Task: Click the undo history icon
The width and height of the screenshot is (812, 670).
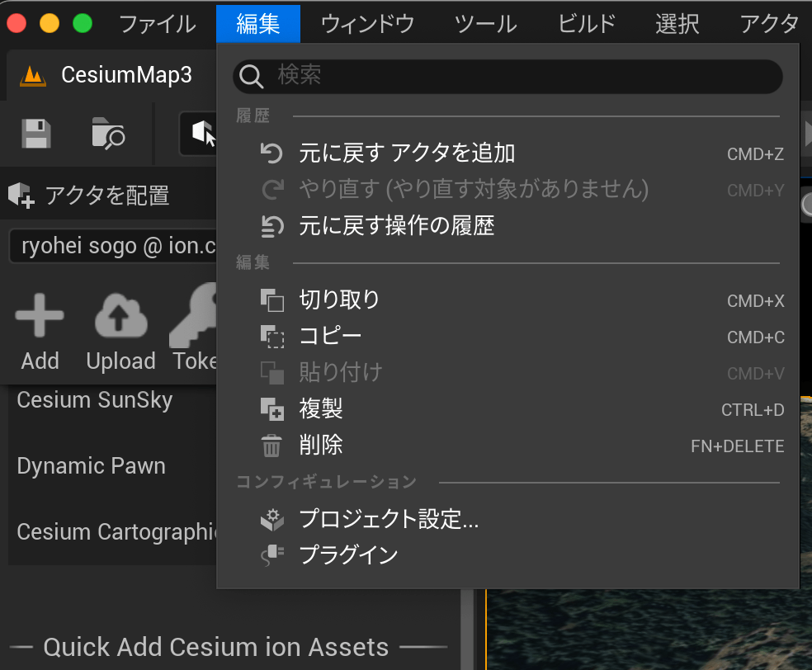Action: 271,226
